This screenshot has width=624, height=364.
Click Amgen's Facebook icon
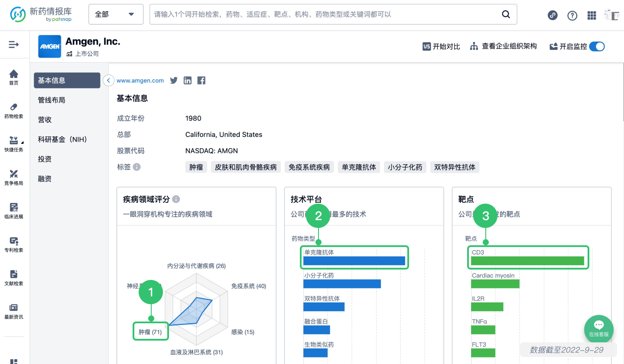point(201,80)
